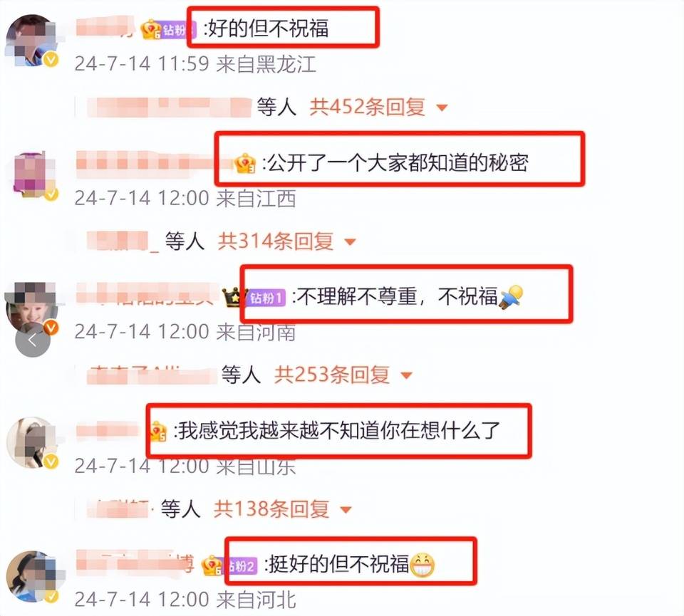This screenshot has width=684, height=616.
Task: Click the bowing emoji after 不祝福
Action: coord(511,297)
